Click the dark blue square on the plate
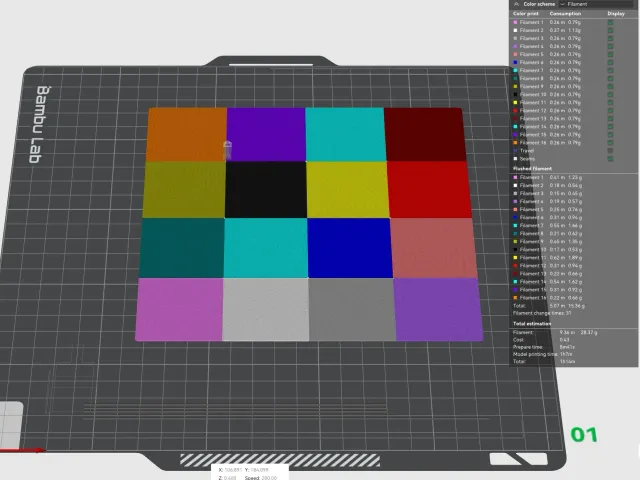 pos(350,248)
